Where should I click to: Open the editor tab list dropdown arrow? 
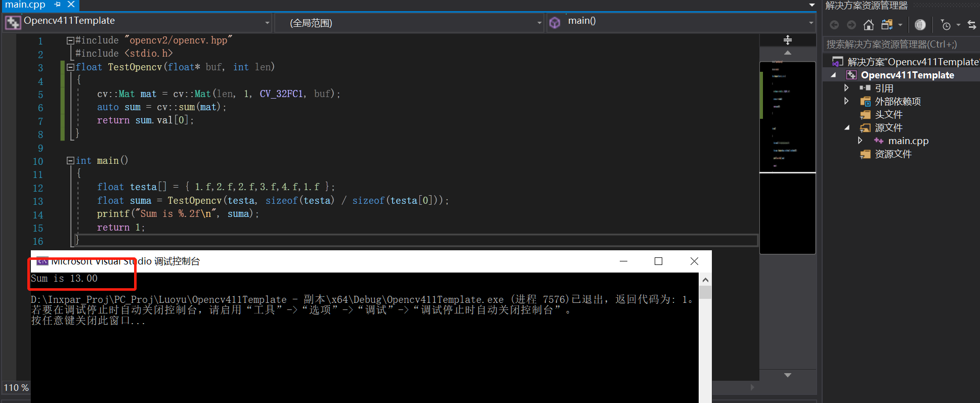812,5
